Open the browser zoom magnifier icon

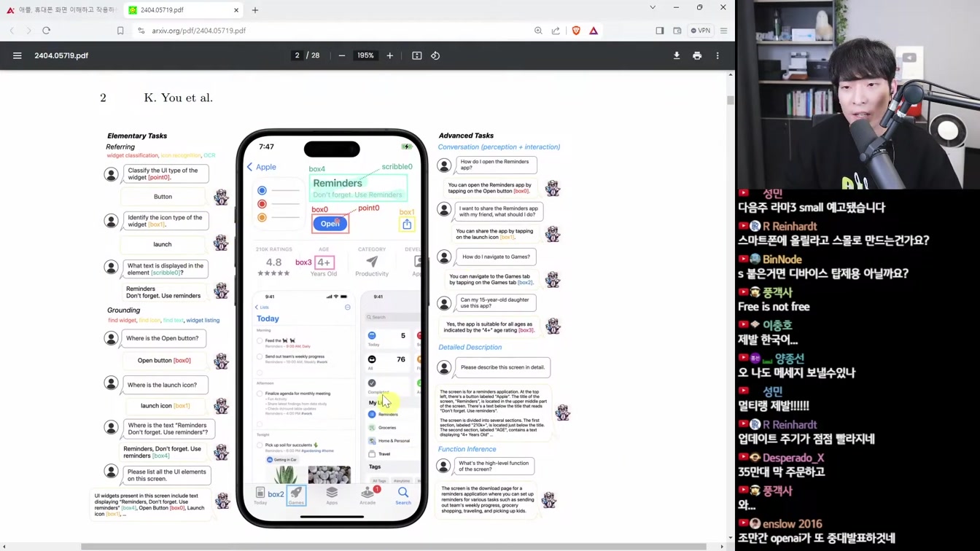point(538,31)
